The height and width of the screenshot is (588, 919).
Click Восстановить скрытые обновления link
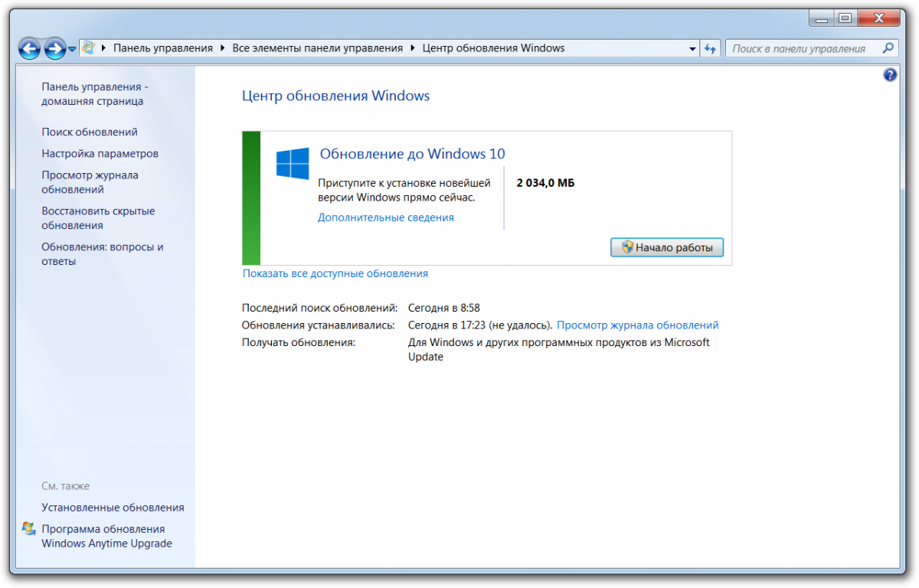(98, 218)
